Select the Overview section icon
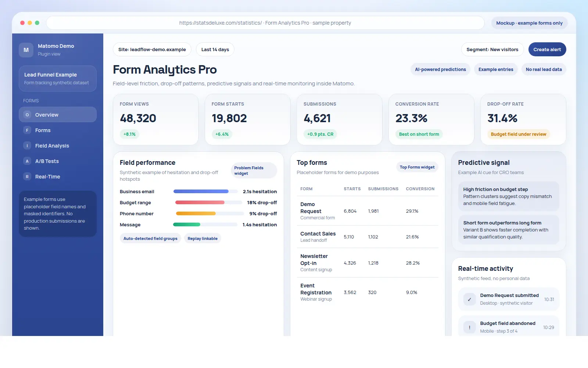Viewport: 588px width, 368px height. tap(27, 114)
